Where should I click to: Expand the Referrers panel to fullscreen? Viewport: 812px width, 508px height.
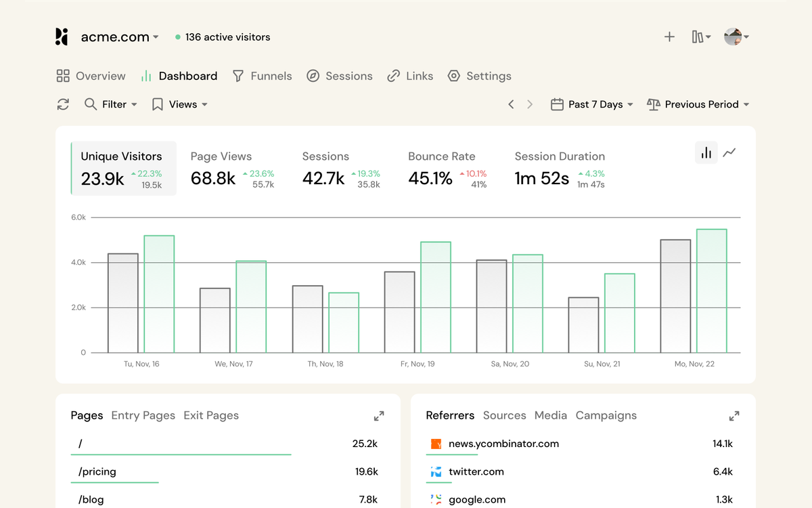734,416
